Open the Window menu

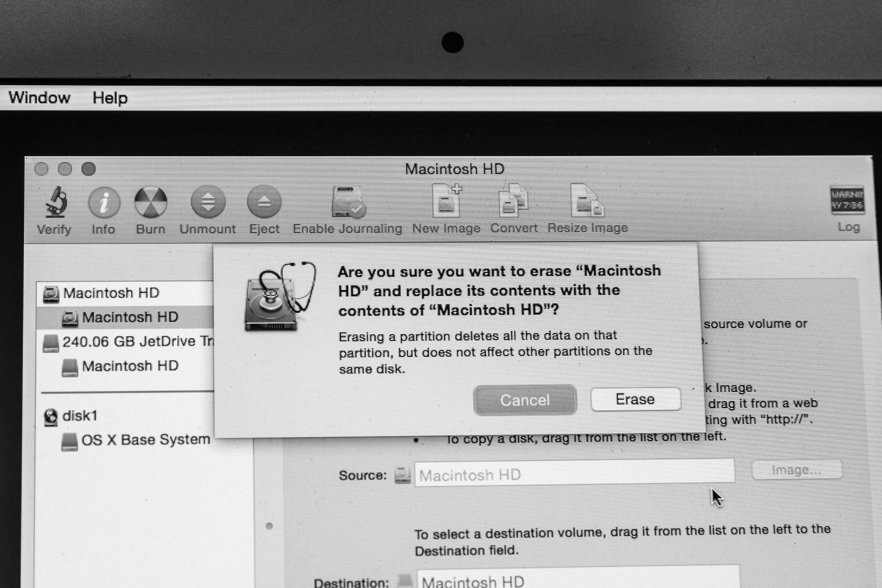[x=39, y=97]
